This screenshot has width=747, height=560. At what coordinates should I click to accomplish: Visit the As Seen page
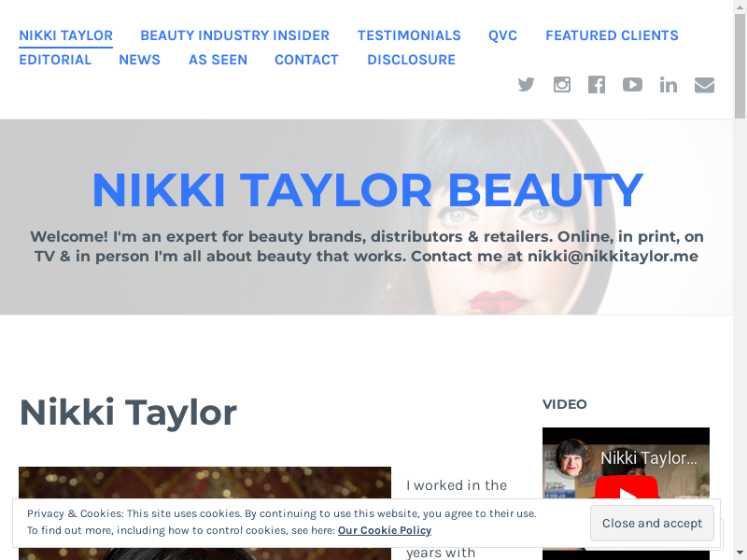pyautogui.click(x=218, y=60)
